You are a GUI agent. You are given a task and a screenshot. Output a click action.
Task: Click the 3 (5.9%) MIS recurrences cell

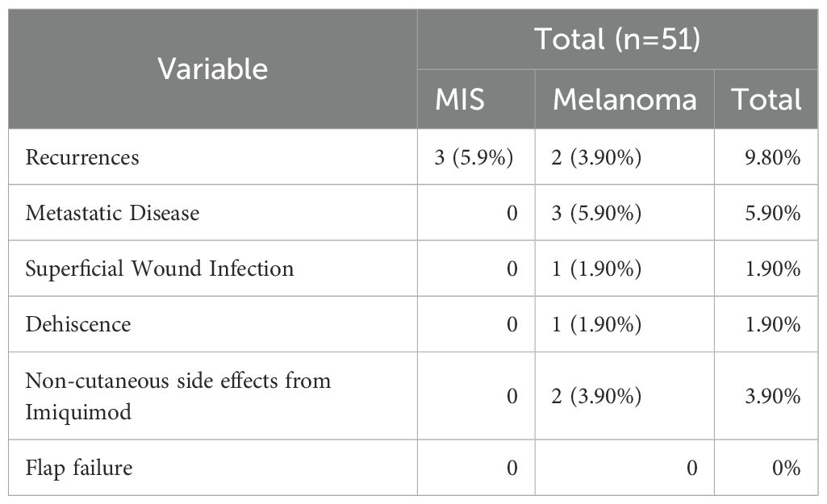475,157
